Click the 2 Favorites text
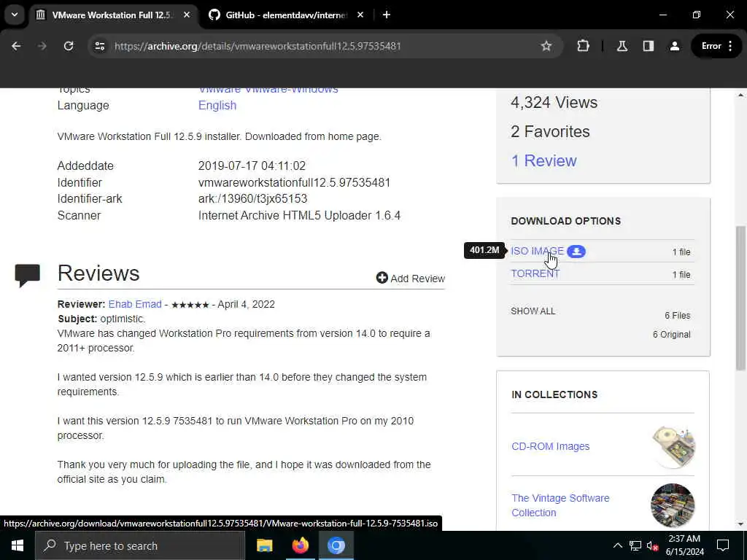747x560 pixels. coord(550,132)
